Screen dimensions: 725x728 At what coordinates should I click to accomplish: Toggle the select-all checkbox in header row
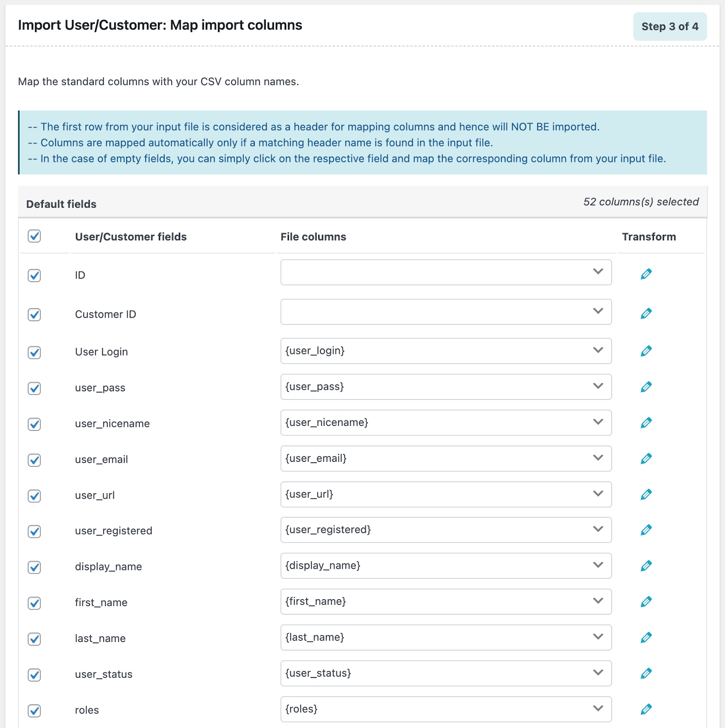point(34,236)
